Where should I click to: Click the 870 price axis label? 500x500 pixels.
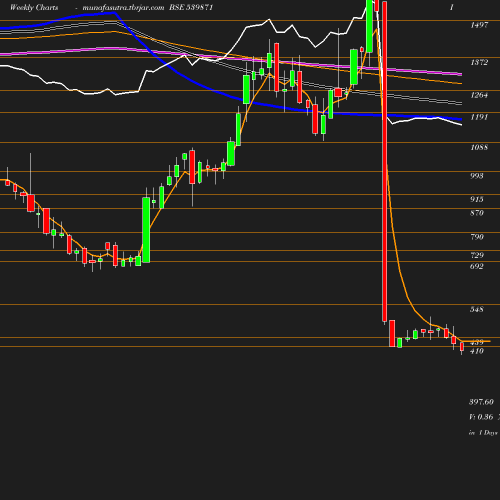pos(477,213)
